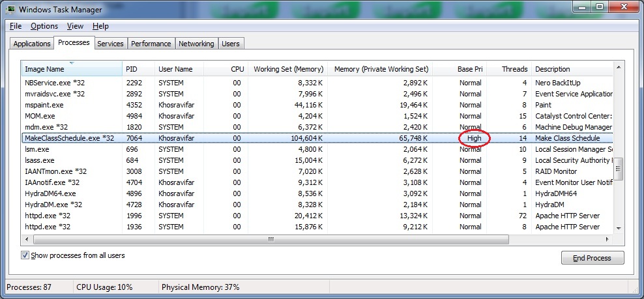644x299 pixels.
Task: Switch to the Services tab
Action: tap(110, 44)
